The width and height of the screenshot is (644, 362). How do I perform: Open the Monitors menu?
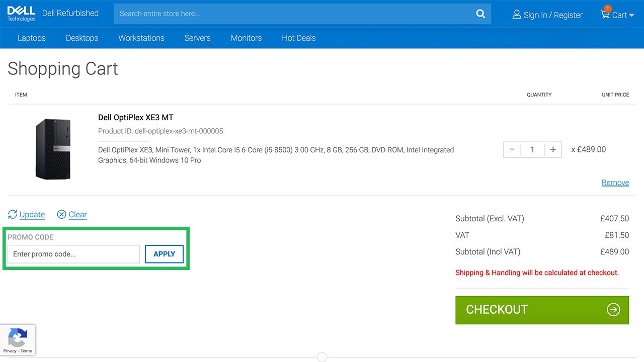pos(246,38)
